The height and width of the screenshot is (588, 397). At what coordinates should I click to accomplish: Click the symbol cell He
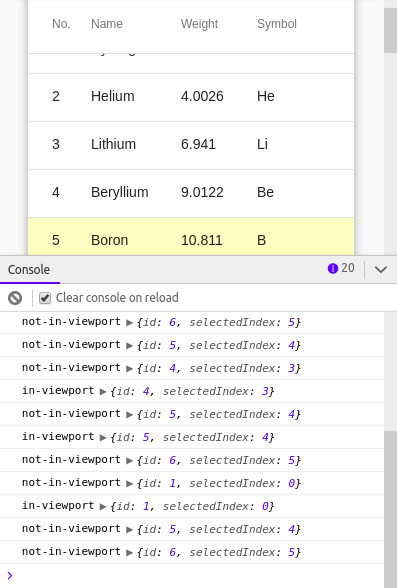266,96
